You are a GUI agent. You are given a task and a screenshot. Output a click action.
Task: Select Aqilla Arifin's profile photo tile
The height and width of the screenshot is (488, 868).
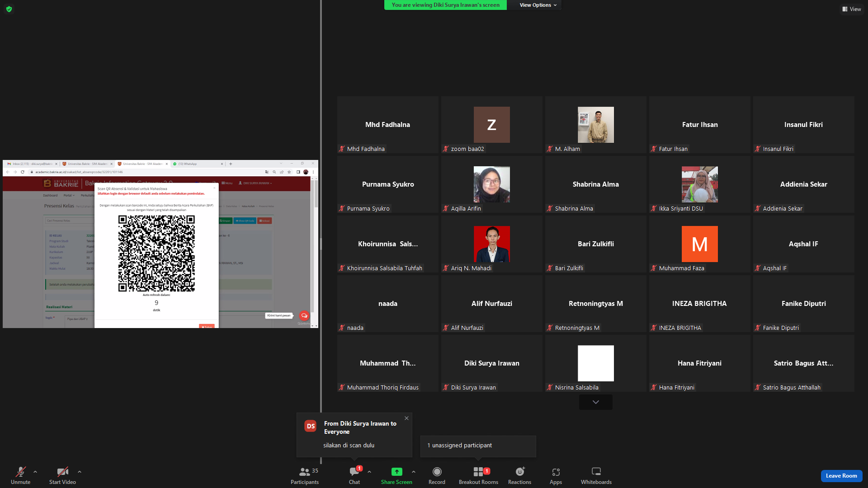point(492,184)
